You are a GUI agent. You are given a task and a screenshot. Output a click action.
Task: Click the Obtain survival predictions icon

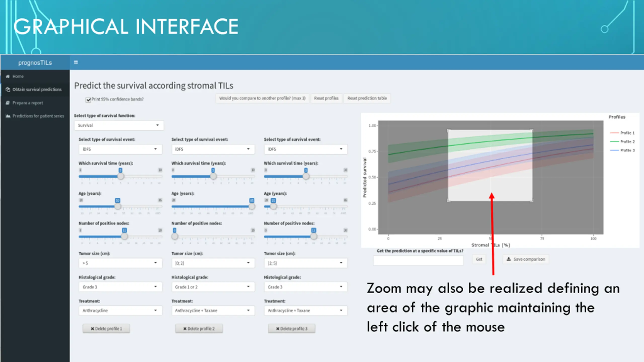[8, 89]
